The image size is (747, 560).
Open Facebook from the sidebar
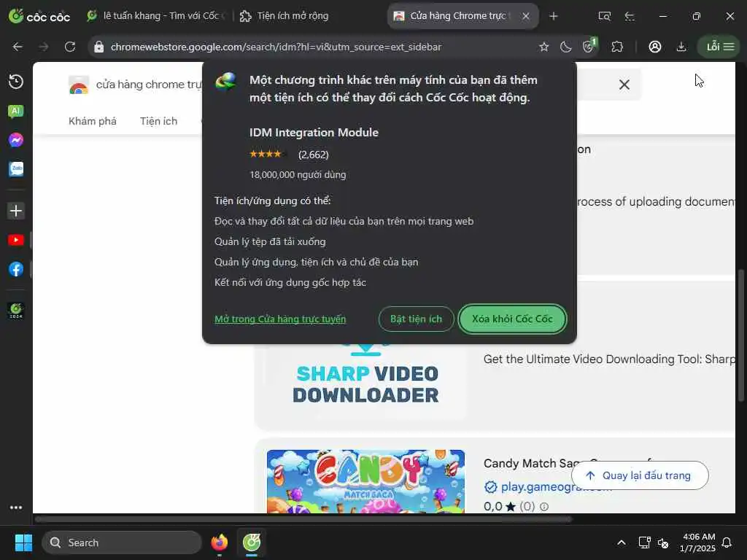tap(16, 269)
